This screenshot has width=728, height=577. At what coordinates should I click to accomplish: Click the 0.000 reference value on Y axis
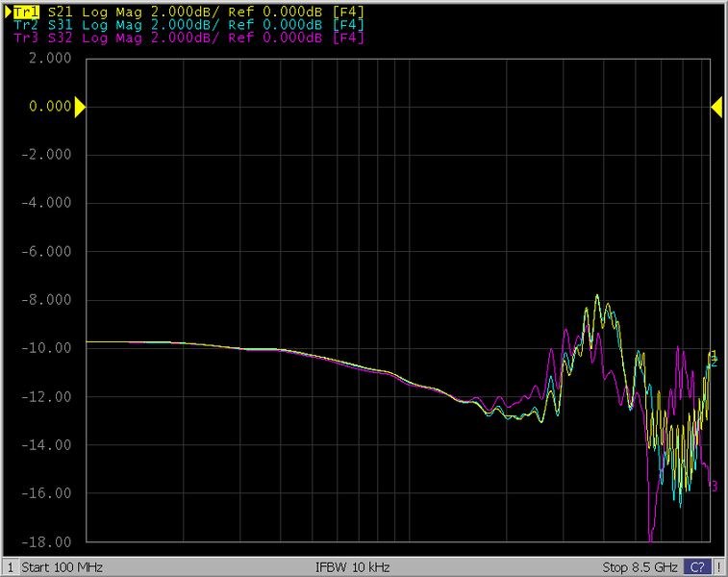(x=50, y=107)
